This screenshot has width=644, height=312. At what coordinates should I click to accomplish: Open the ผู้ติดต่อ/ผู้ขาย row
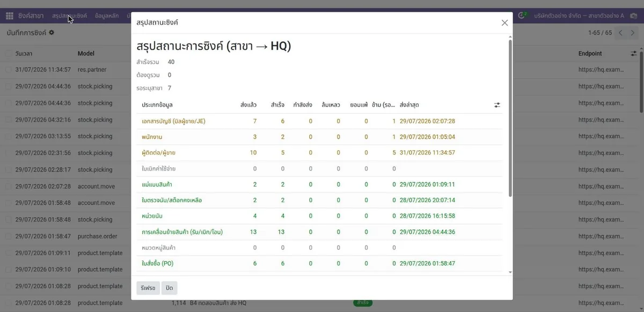click(x=319, y=153)
